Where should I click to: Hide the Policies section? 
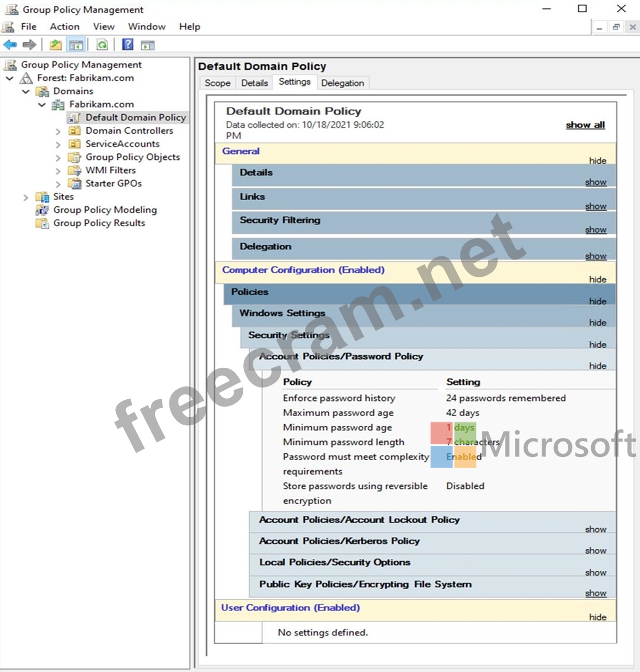[598, 301]
